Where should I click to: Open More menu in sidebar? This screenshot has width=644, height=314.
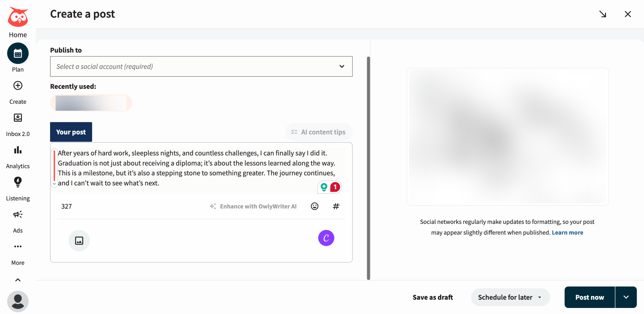pos(18,247)
